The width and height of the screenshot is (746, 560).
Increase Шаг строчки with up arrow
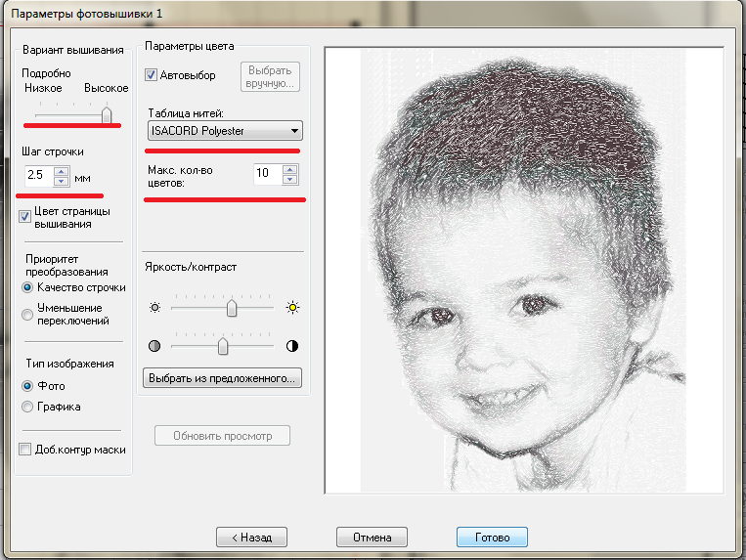click(x=62, y=172)
